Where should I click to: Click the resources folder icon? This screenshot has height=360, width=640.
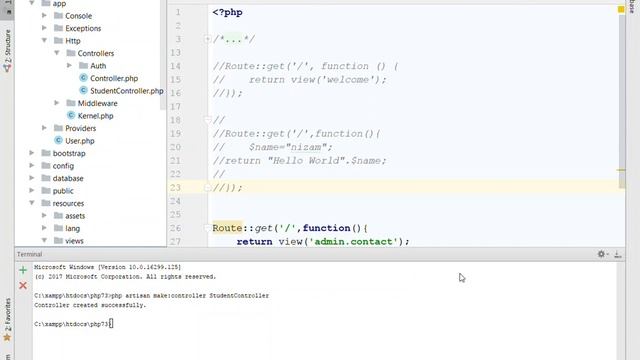pos(46,203)
